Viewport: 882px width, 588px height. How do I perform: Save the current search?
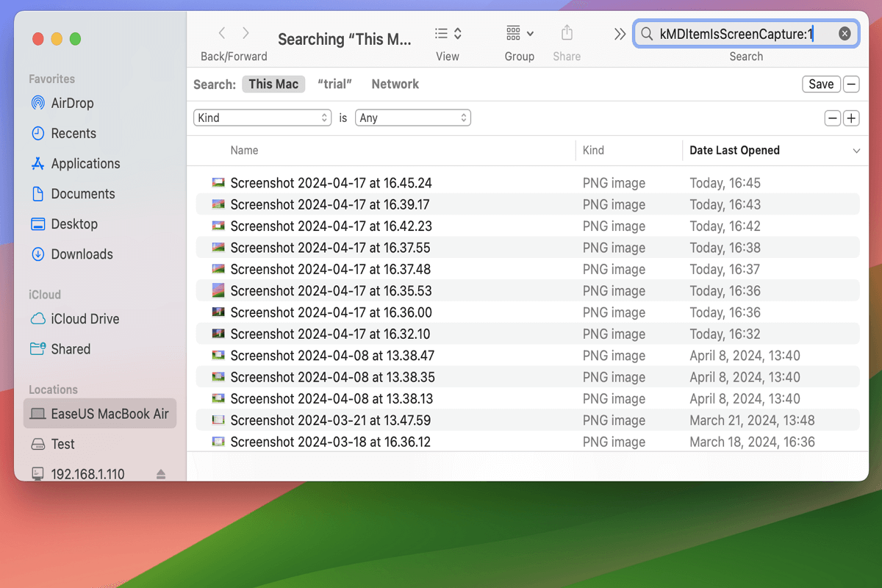(821, 84)
